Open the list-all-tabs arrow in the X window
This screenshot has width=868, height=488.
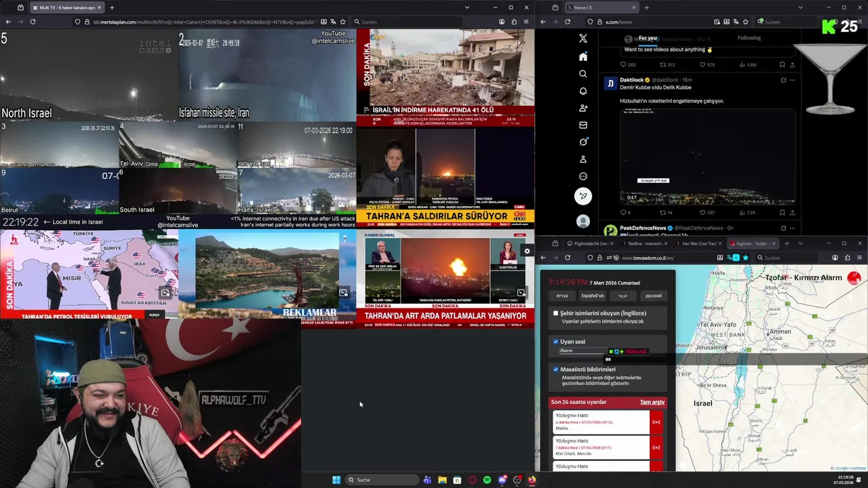click(x=800, y=7)
